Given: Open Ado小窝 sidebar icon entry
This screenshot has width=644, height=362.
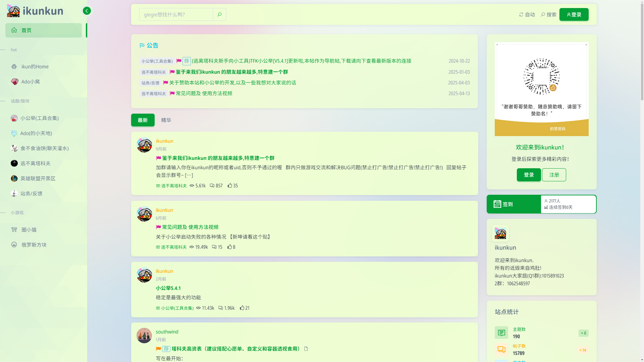Looking at the screenshot, I should pyautogui.click(x=14, y=81).
